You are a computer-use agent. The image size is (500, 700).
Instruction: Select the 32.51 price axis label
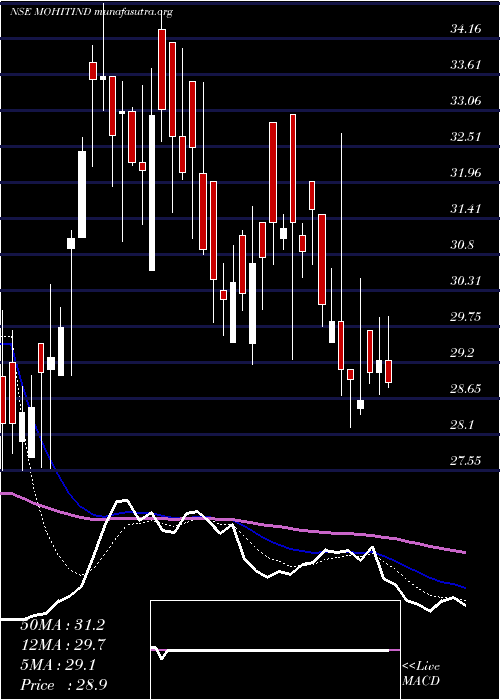[466, 137]
